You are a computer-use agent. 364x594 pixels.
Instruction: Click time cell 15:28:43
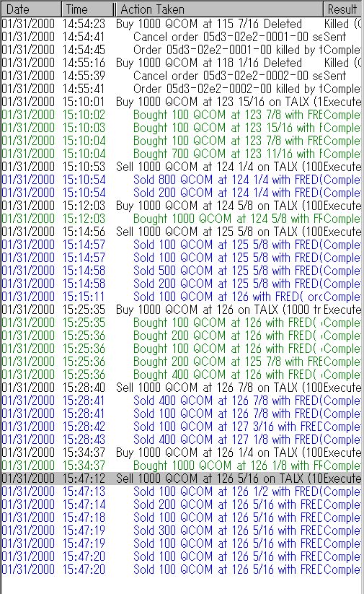tap(84, 440)
